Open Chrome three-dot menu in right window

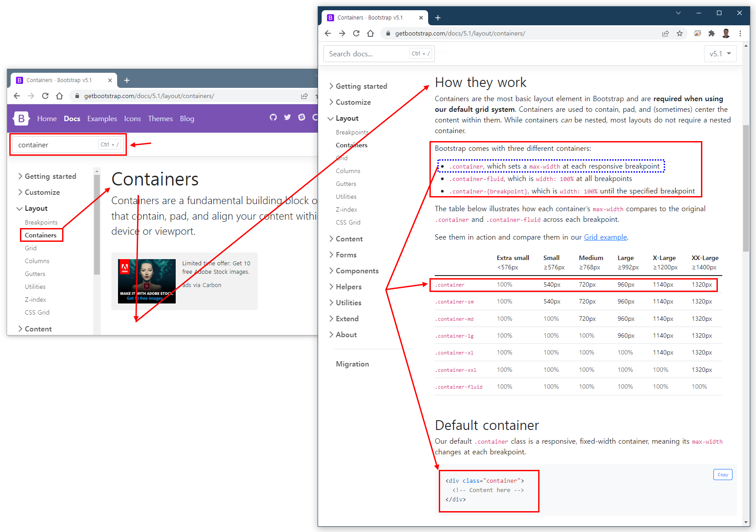pos(740,33)
